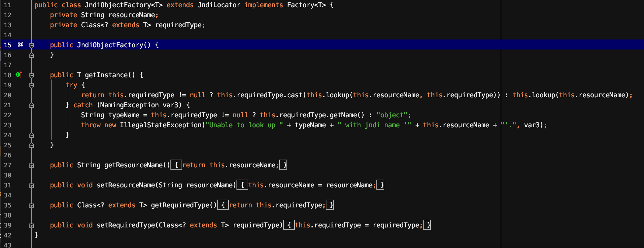Expand the folded getResourceName method on line 27
644x248 pixels.
pos(32,166)
